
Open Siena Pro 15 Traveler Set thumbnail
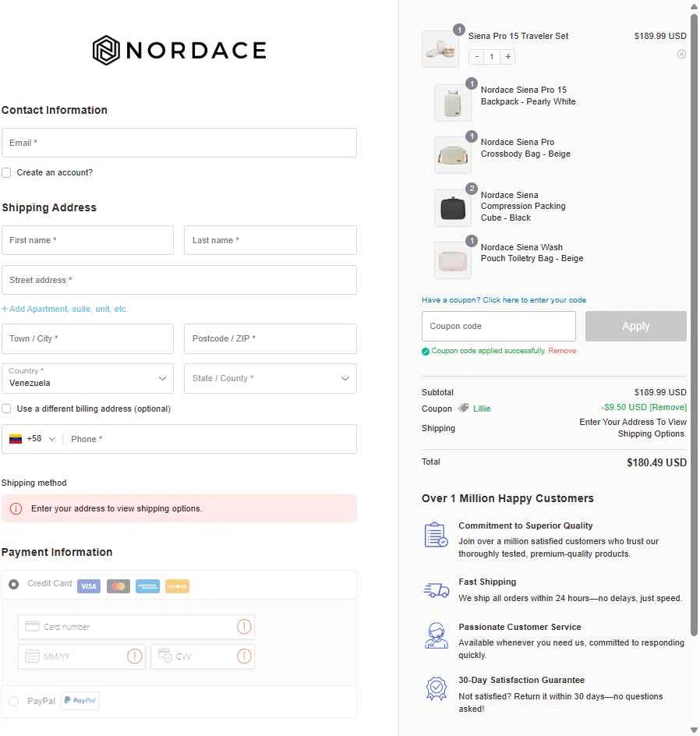pyautogui.click(x=440, y=49)
